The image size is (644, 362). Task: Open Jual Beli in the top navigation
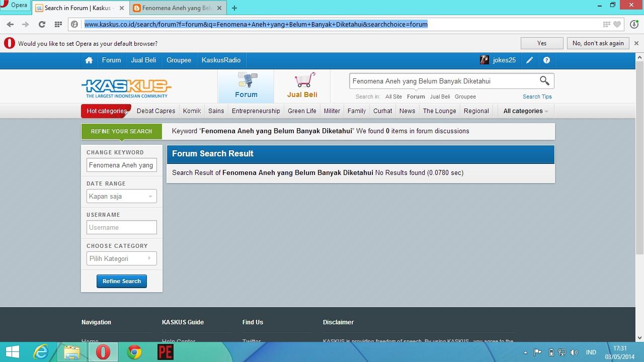(143, 60)
